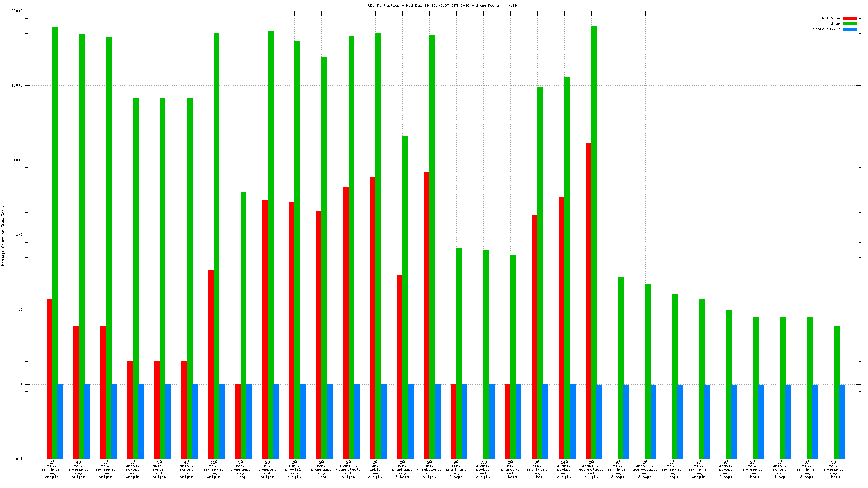Click the 15@ dnsbl.sorbs.net origin label
The image size is (868, 488).
click(x=483, y=469)
